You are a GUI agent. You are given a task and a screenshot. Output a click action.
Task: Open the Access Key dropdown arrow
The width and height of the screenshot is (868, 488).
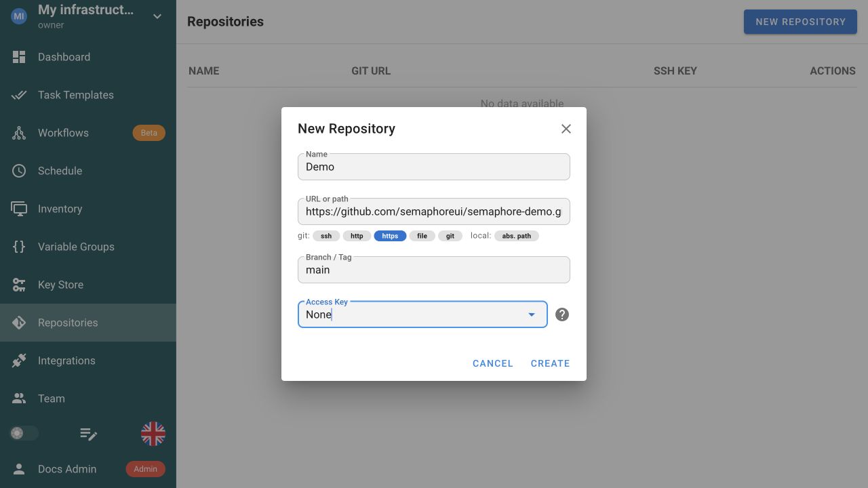pos(532,314)
